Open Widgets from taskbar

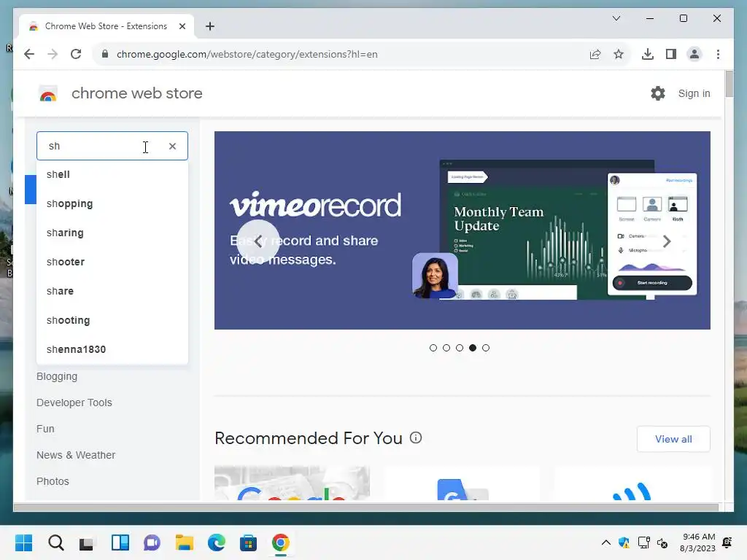point(120,542)
